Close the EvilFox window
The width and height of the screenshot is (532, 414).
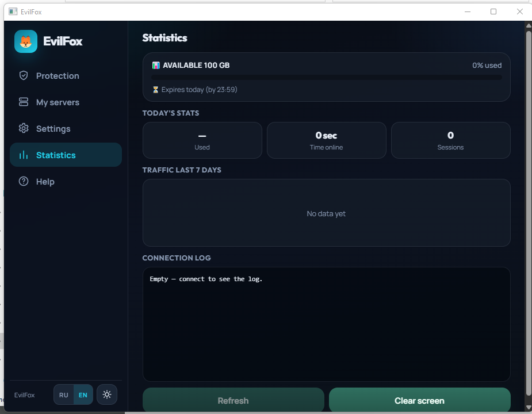tap(520, 11)
